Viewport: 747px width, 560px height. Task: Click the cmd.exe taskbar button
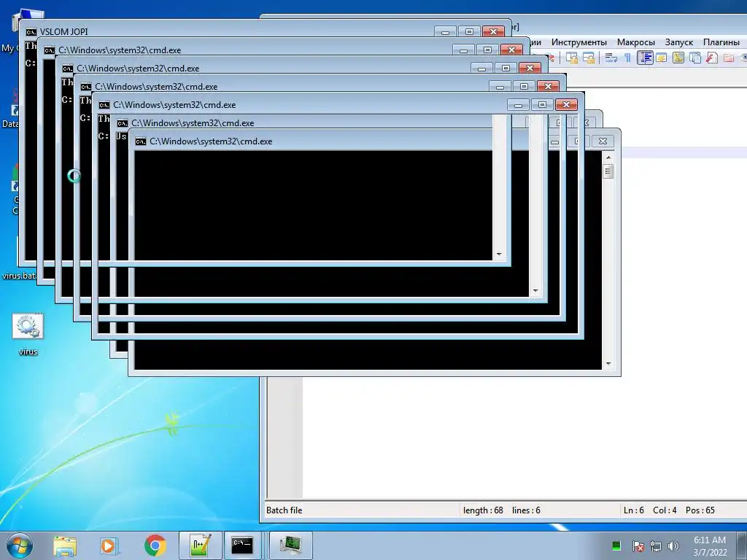click(242, 545)
